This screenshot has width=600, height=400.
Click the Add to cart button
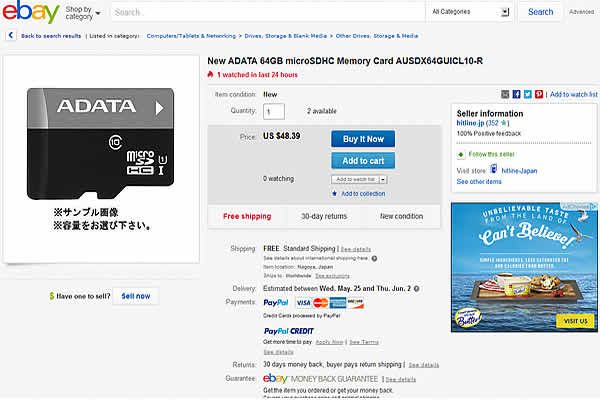pyautogui.click(x=363, y=161)
